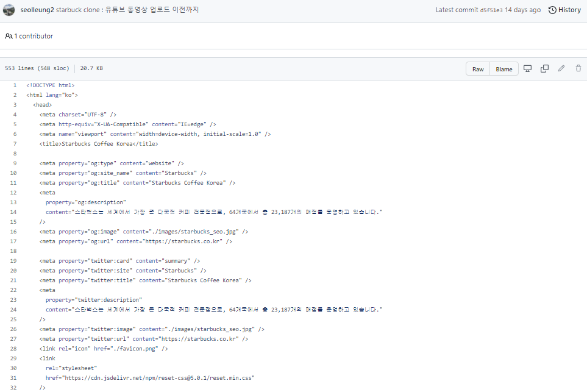Click the seolleung2 author avatar
Viewport: 587px width, 392px height.
click(9, 10)
